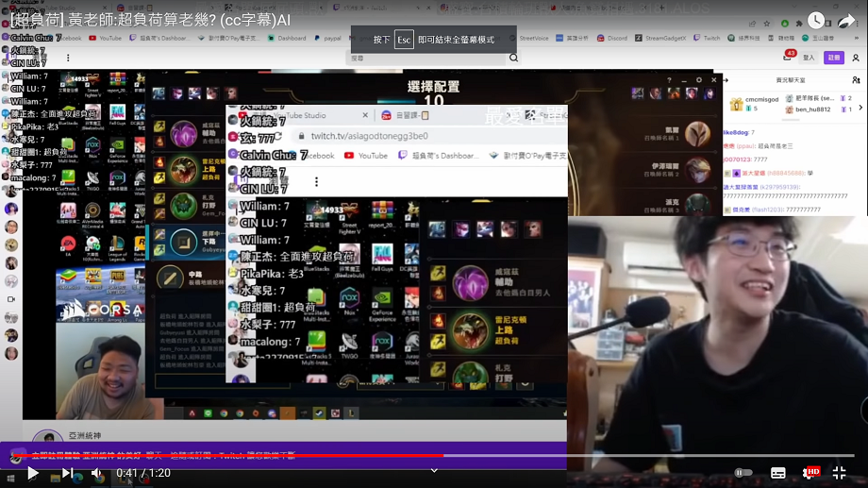868x488 pixels.
Task: Exit fullscreen mode
Action: [839, 473]
